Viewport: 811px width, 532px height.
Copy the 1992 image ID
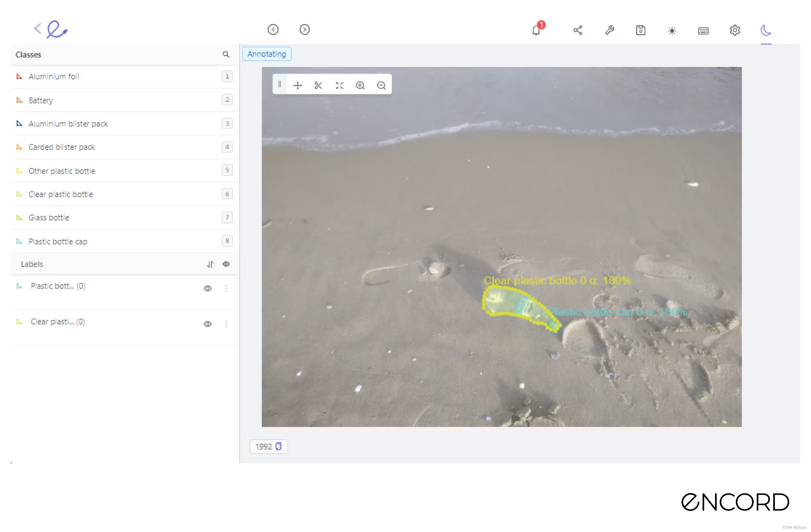[x=279, y=446]
